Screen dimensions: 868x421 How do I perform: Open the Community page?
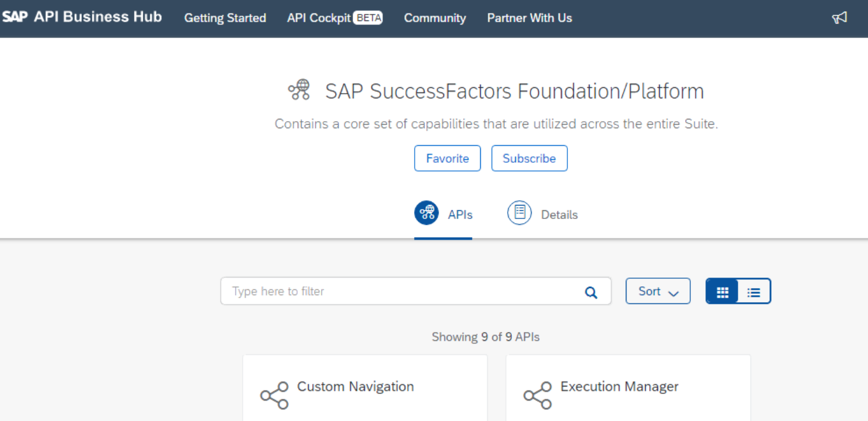(435, 18)
